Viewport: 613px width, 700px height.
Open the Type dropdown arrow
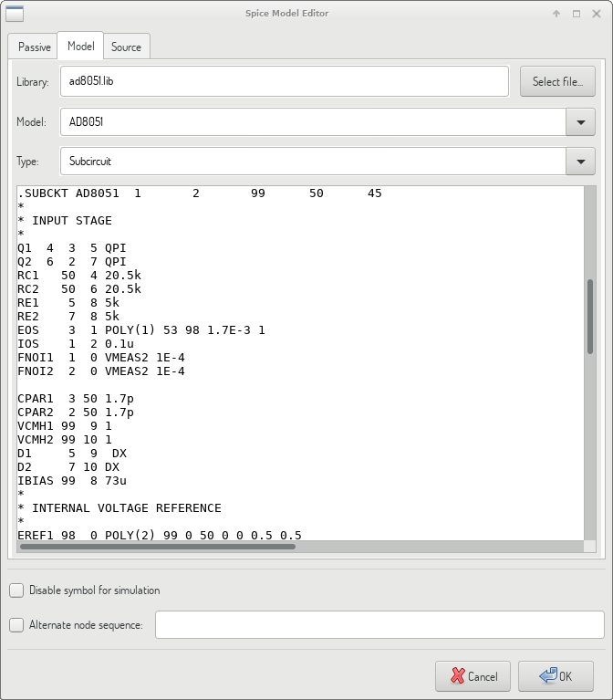click(x=580, y=162)
